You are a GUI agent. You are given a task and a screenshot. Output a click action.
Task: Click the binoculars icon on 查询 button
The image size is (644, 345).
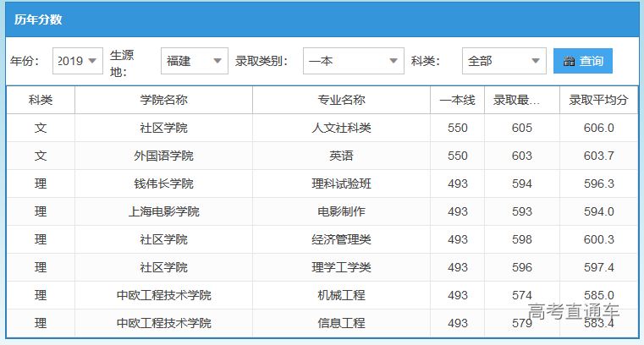[569, 61]
